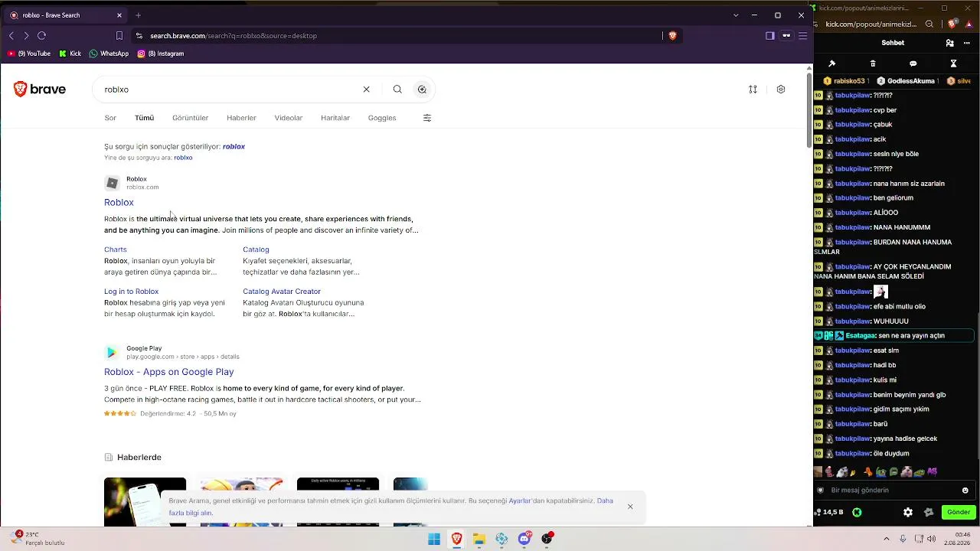Open Roblox - Apps on Google Play result

[x=169, y=372]
